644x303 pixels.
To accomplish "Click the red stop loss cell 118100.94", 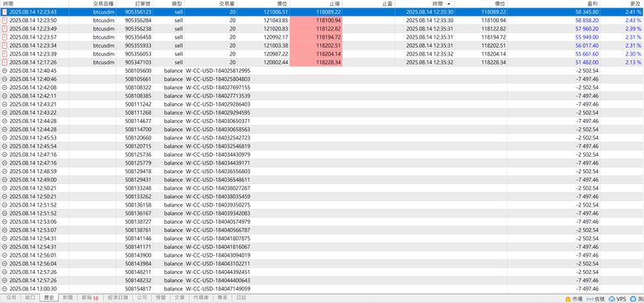I will [x=316, y=21].
